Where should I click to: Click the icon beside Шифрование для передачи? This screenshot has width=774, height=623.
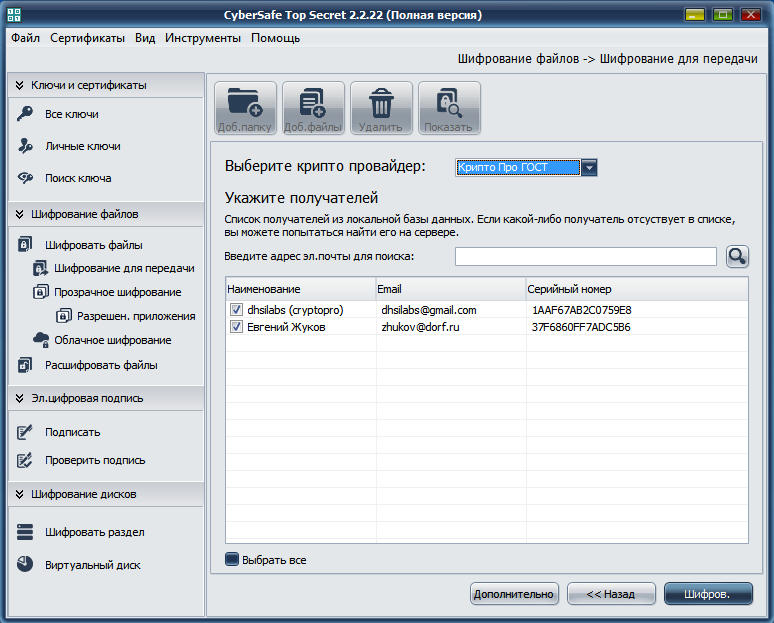tap(40, 269)
